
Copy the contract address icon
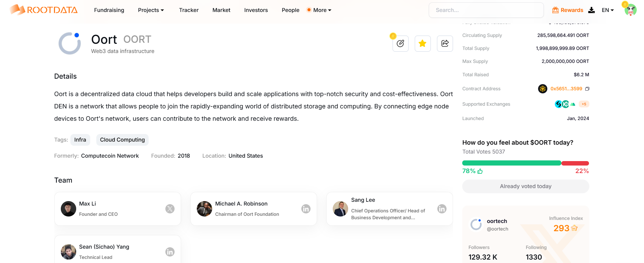click(587, 89)
